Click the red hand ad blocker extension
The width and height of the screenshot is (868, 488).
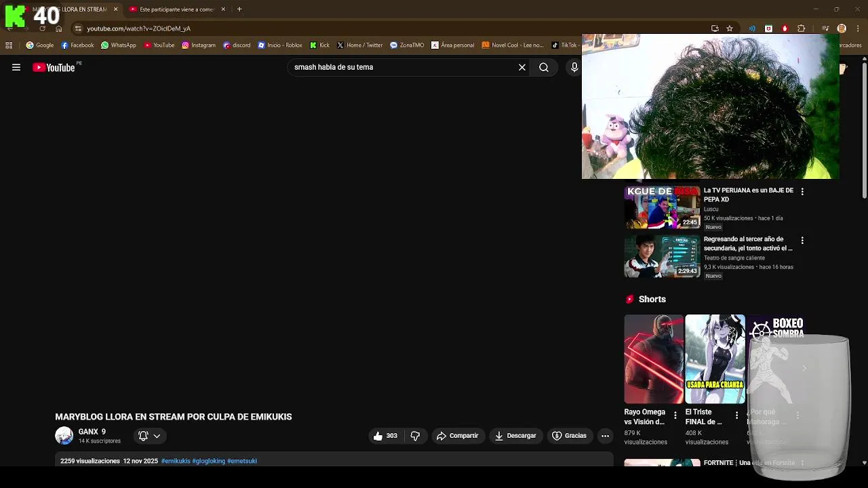785,28
